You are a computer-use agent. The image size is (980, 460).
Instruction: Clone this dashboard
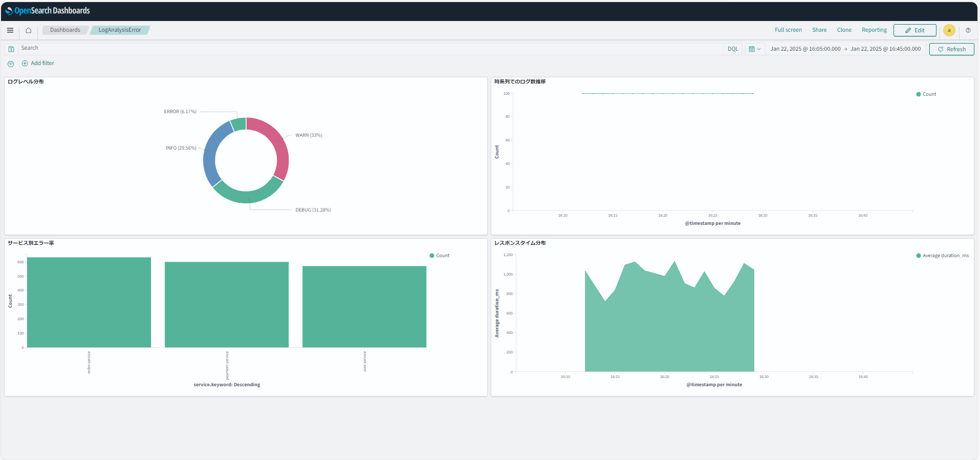pos(844,30)
